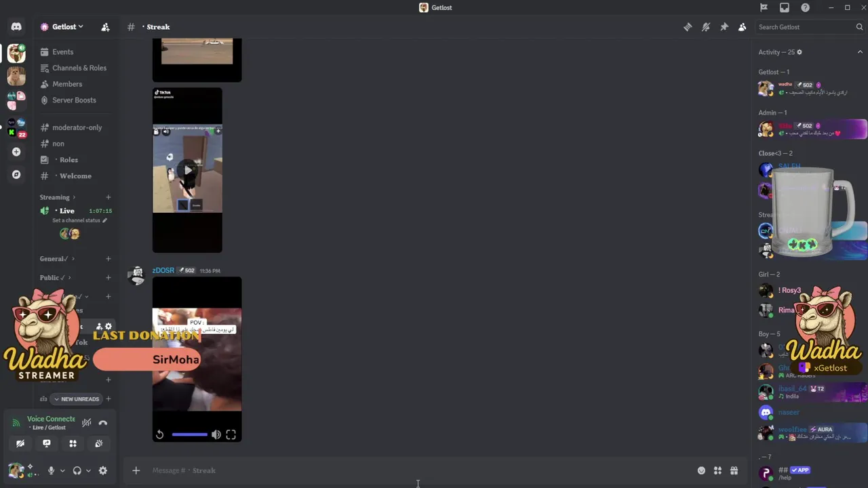Open your user profile avatar
This screenshot has height=488, width=868.
click(16, 470)
